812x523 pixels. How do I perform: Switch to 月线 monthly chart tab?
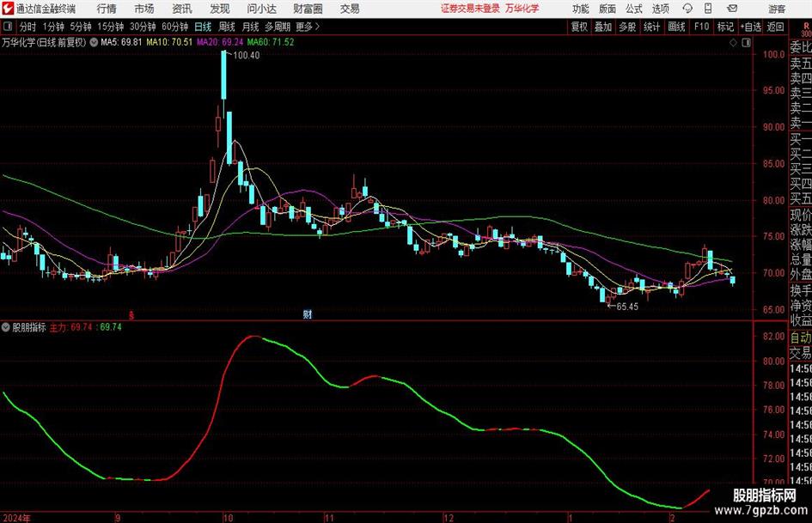(x=250, y=27)
